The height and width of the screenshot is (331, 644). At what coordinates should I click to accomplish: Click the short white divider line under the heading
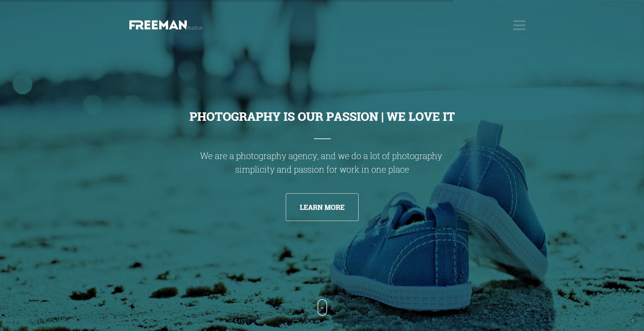(x=322, y=138)
